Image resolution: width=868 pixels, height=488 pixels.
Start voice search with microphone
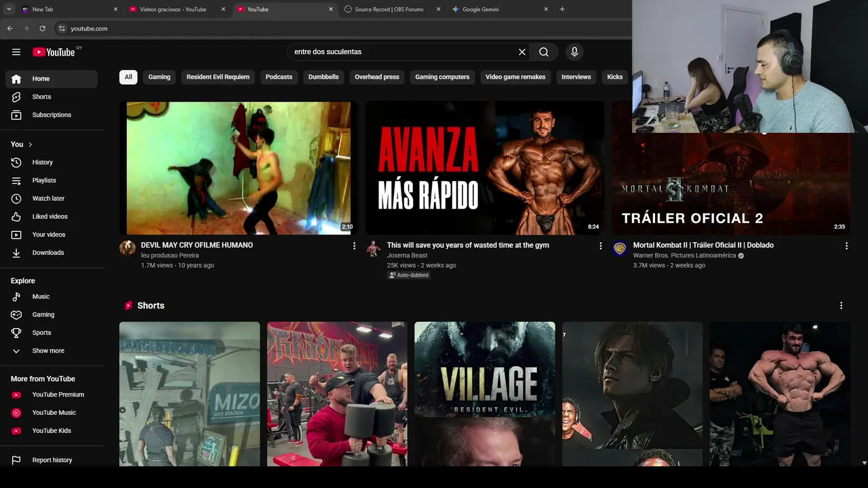(574, 52)
